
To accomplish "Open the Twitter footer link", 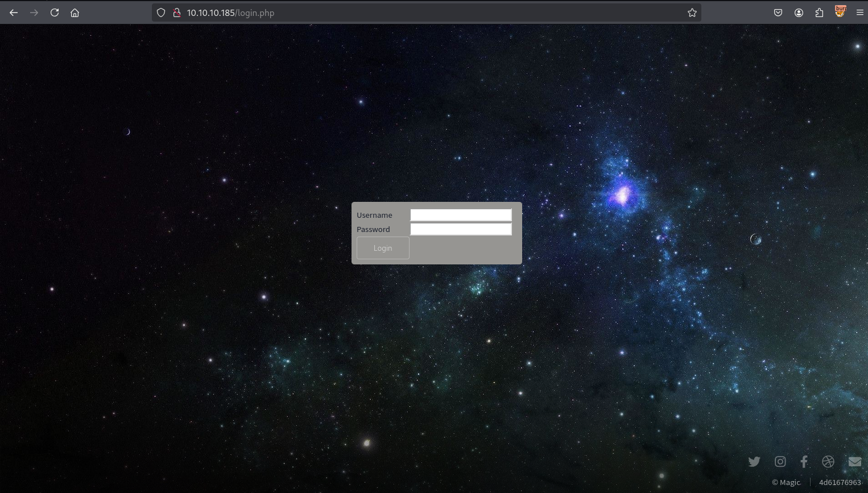I will click(x=754, y=462).
